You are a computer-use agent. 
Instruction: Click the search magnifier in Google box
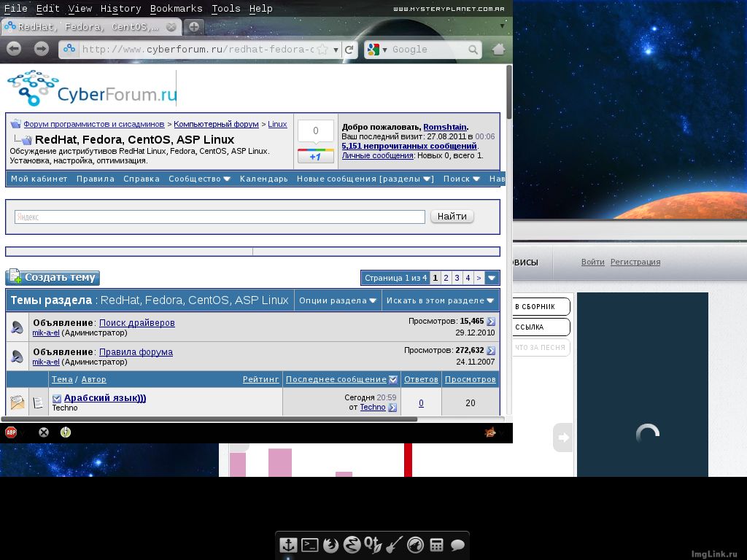(x=473, y=50)
